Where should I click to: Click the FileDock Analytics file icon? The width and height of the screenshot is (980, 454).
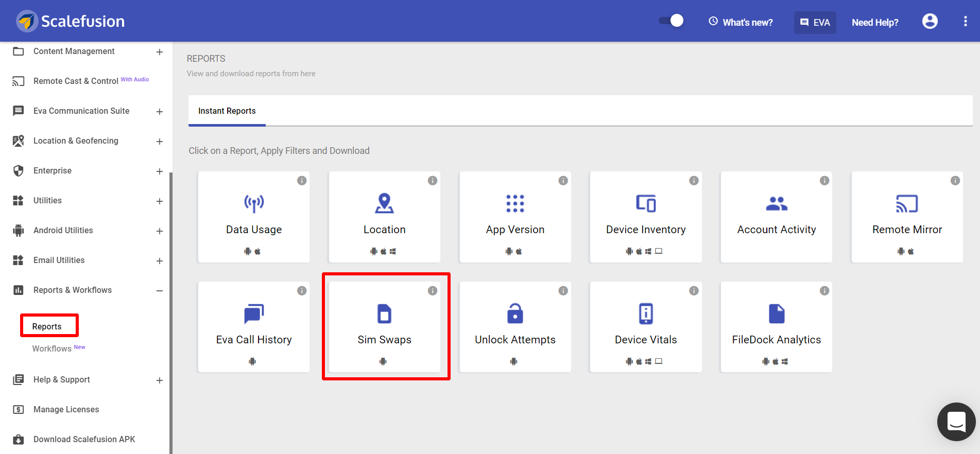777,313
